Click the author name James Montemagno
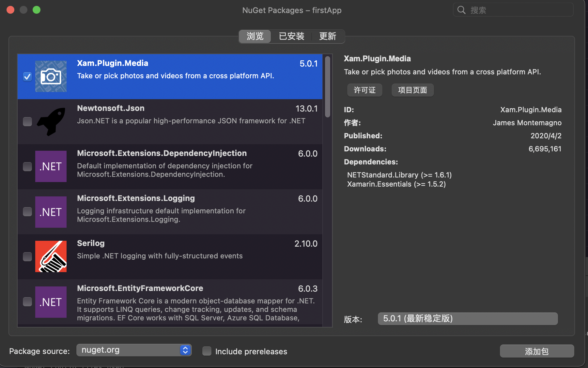The width and height of the screenshot is (588, 368). point(527,123)
